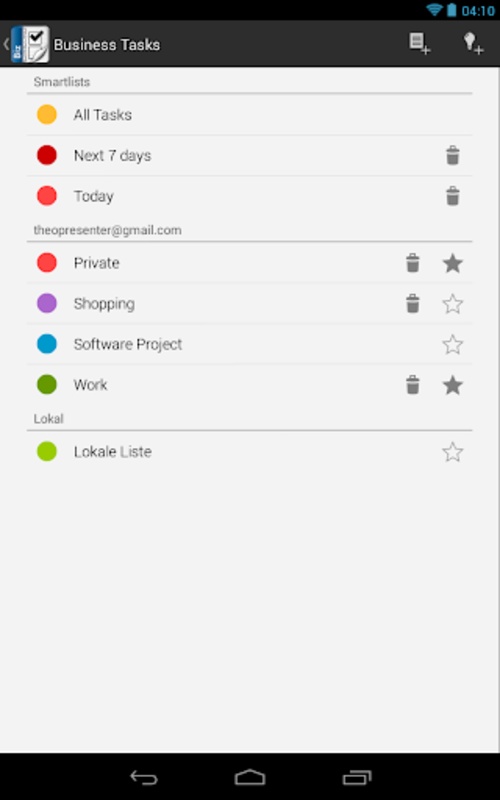Tap the add new list icon
500x800 pixels.
point(419,44)
